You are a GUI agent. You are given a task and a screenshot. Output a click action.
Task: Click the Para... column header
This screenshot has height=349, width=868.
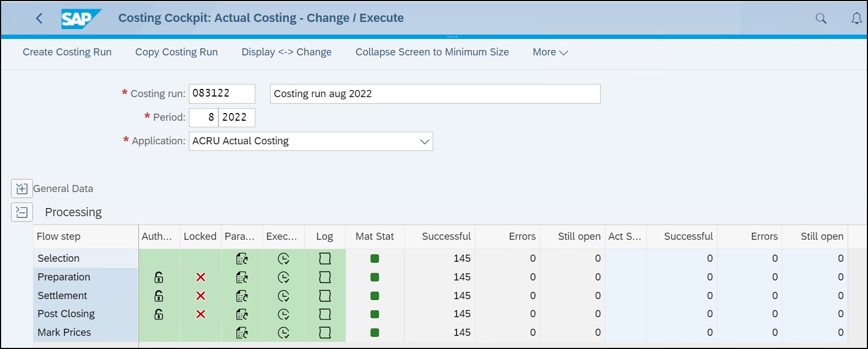pyautogui.click(x=242, y=237)
